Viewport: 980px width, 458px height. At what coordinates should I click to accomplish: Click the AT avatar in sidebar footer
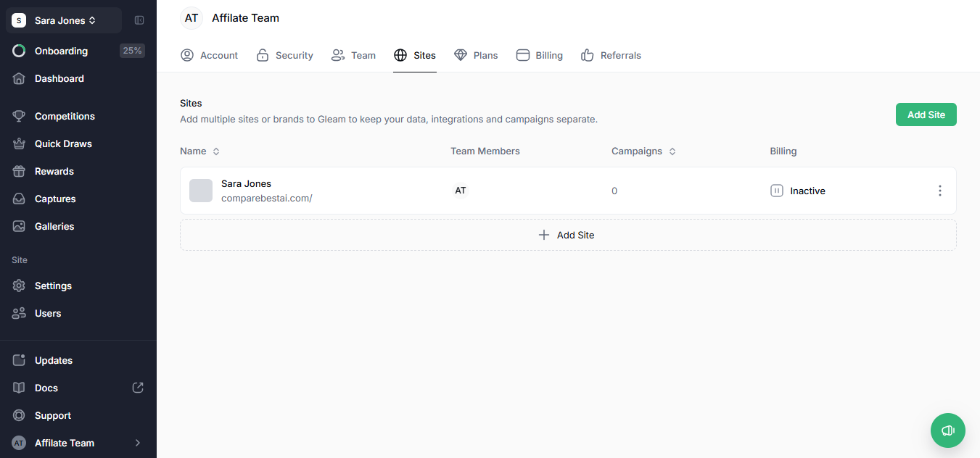point(19,443)
